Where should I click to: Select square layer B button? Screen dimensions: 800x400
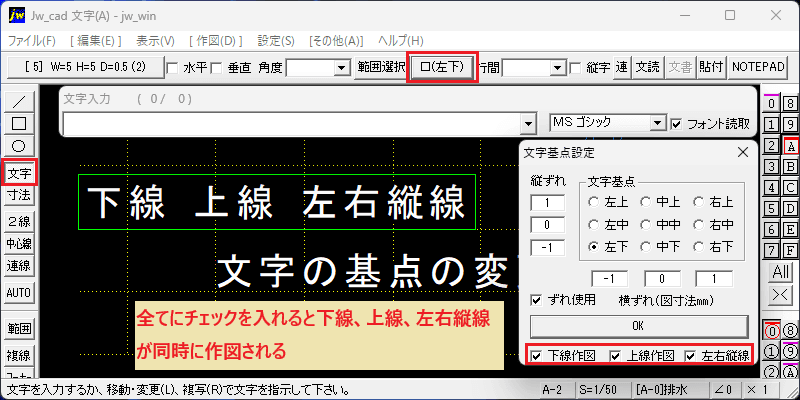coord(790,167)
